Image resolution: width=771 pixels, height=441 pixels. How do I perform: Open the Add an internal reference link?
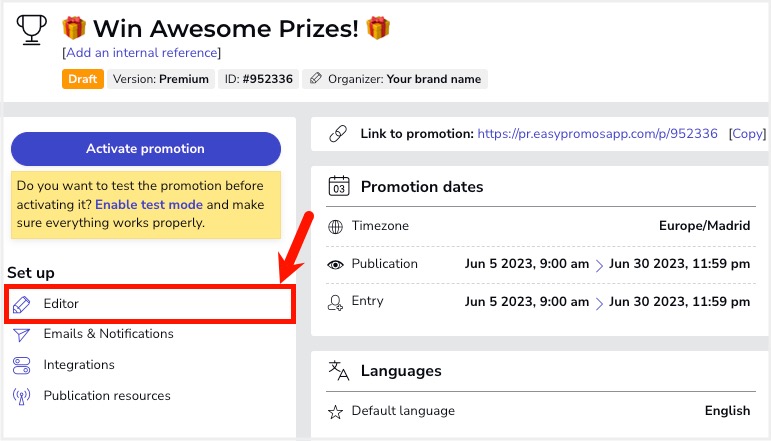coord(141,52)
